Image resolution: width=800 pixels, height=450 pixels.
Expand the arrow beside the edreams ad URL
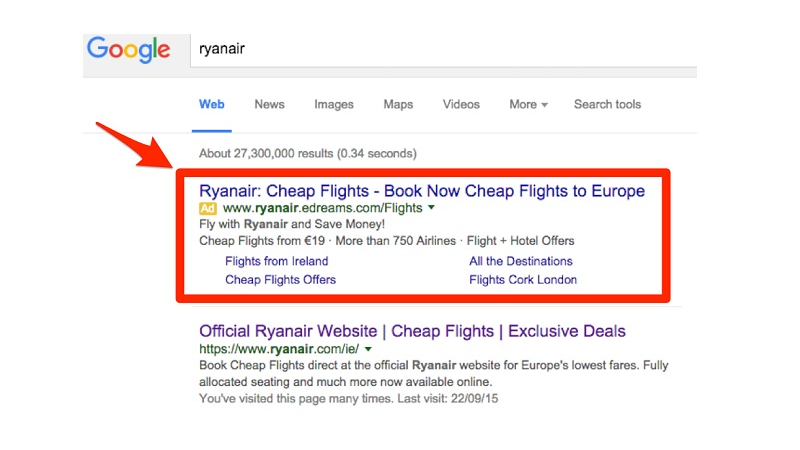[431, 209]
